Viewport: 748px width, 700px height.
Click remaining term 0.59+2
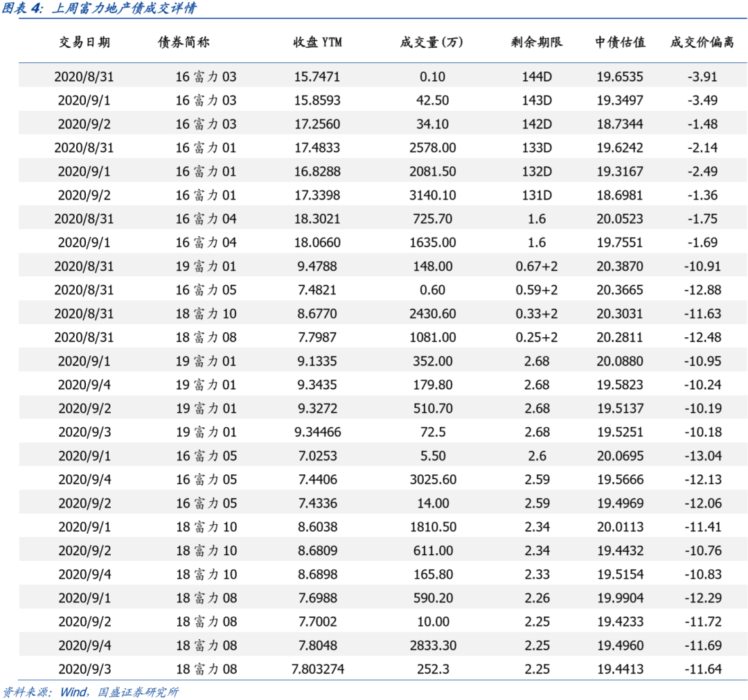pos(537,290)
